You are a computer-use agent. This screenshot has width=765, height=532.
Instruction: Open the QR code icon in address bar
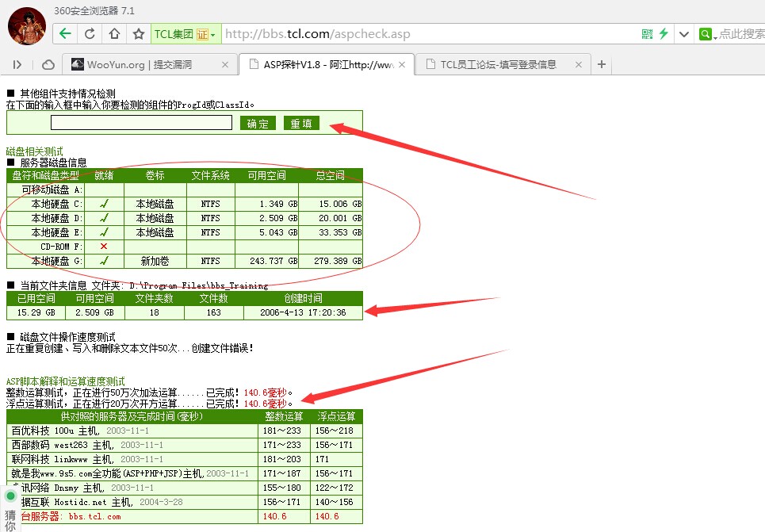pyautogui.click(x=647, y=33)
